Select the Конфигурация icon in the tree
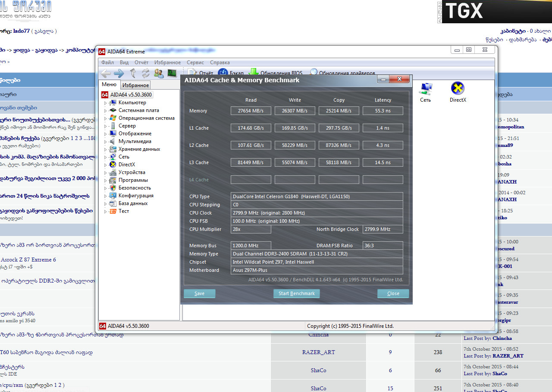The image size is (552, 392). (113, 196)
